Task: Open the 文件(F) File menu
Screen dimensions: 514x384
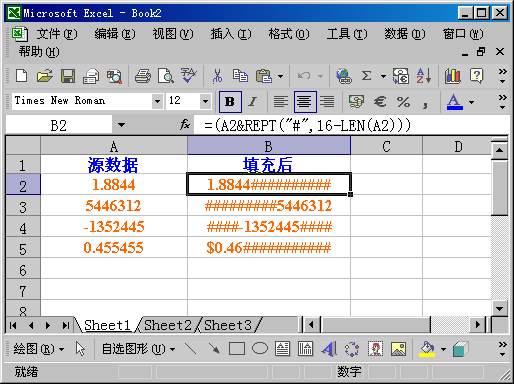Action: coord(57,34)
